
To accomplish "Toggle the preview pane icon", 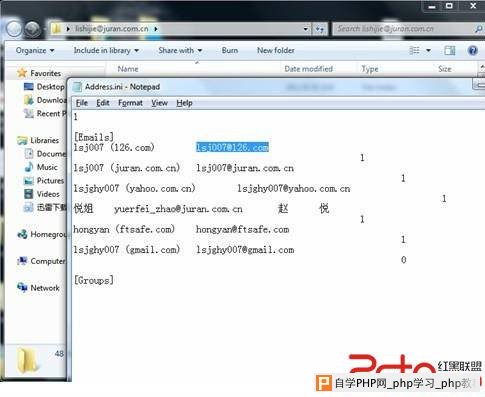I will point(450,51).
